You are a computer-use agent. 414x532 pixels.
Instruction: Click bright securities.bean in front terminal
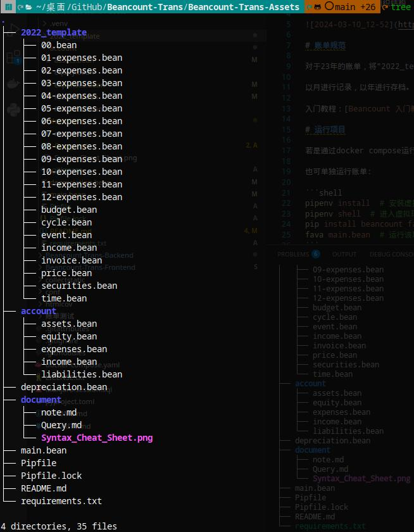(x=79, y=286)
